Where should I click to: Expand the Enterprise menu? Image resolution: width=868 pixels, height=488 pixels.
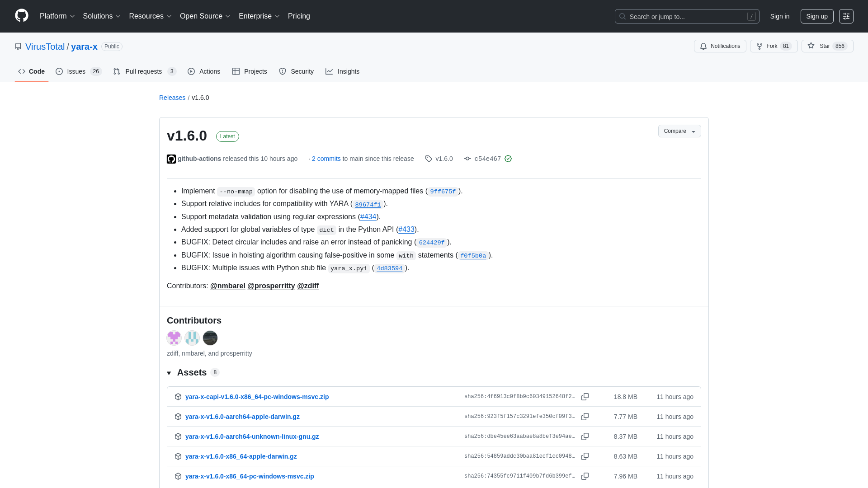pos(259,16)
